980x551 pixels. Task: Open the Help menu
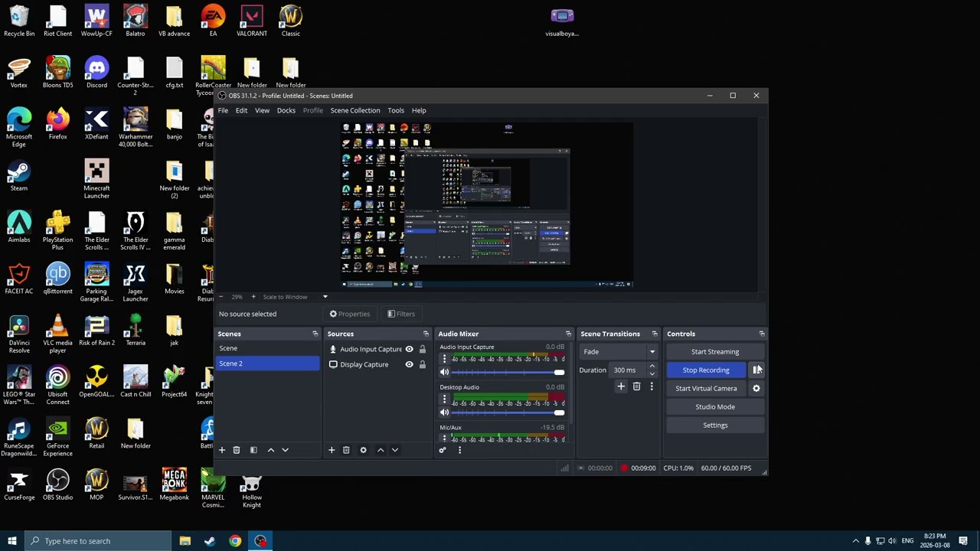point(419,111)
